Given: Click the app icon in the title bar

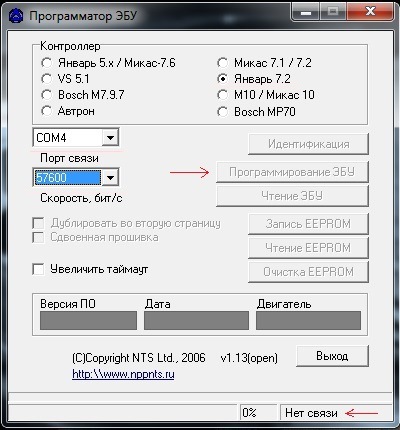Looking at the screenshot, I should coord(16,16).
